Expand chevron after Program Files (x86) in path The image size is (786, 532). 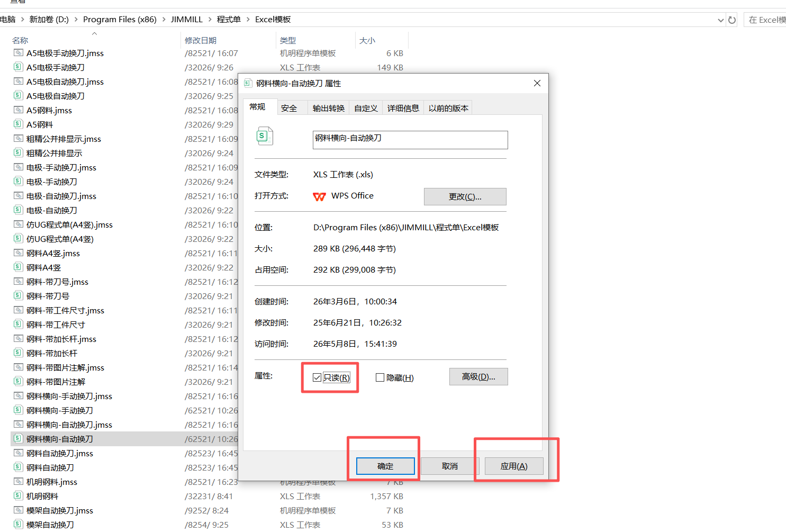click(164, 20)
